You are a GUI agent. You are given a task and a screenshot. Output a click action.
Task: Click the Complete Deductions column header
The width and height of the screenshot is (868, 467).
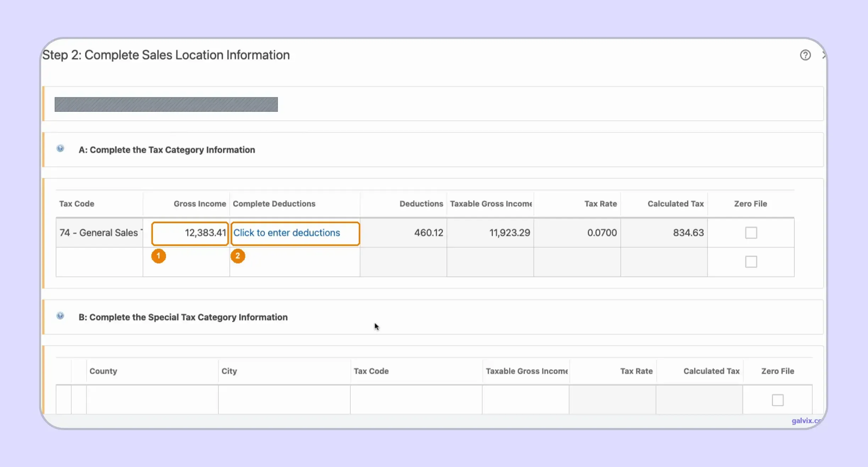pos(274,204)
